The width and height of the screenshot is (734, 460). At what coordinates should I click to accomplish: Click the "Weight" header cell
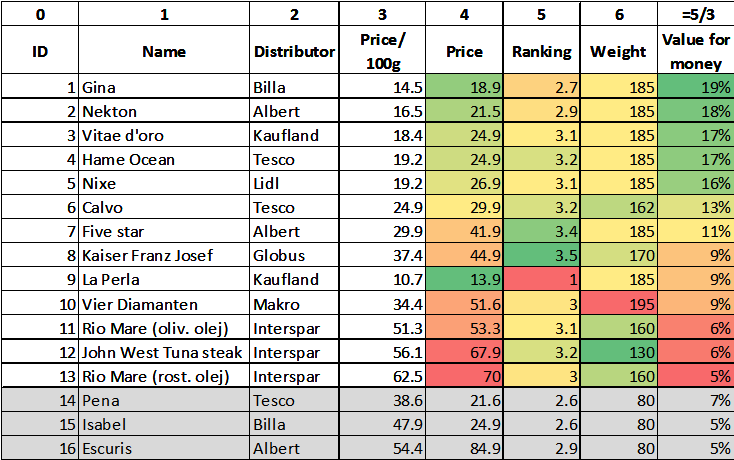pos(618,52)
